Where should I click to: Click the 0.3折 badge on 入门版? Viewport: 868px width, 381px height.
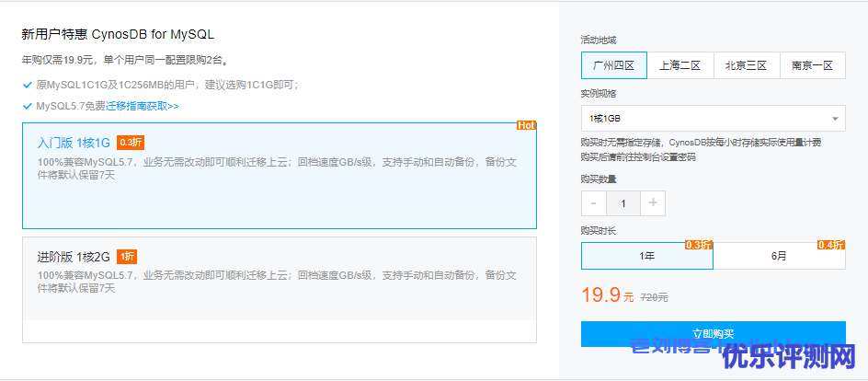click(x=131, y=143)
